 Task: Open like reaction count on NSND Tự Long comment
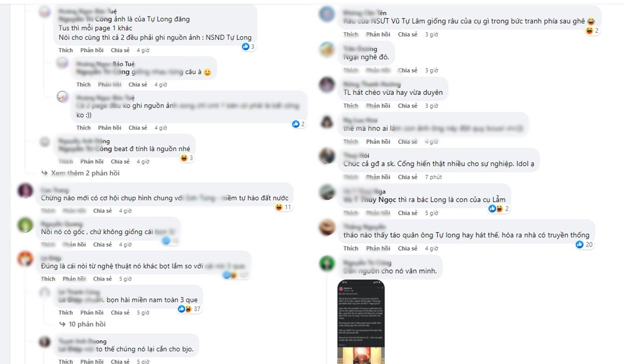pos(248,47)
